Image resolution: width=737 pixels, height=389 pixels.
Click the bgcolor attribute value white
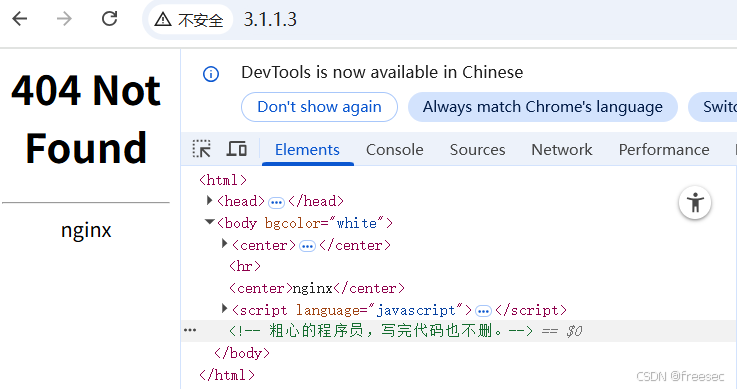tap(357, 223)
